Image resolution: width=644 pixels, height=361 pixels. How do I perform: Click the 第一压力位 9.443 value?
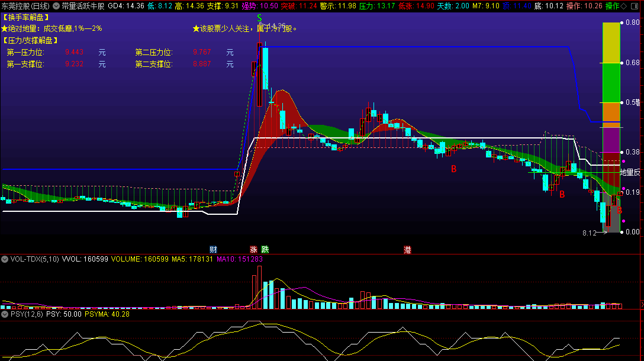click(75, 52)
